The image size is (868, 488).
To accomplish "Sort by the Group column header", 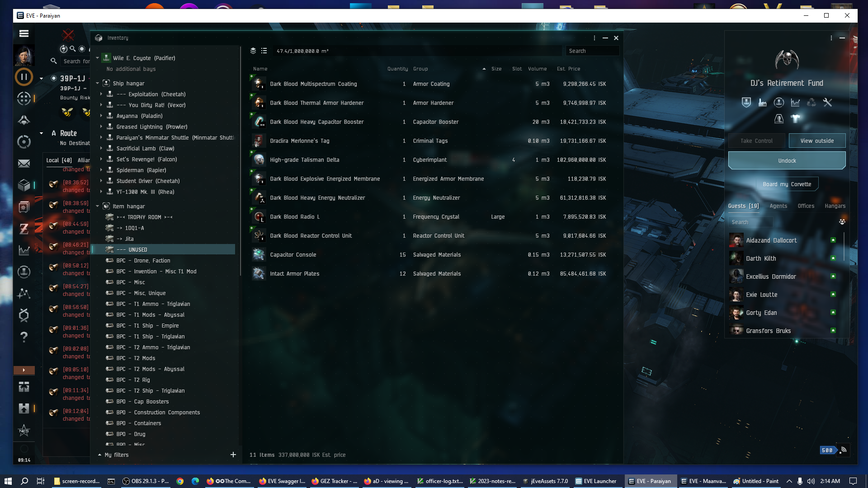I will (x=420, y=69).
